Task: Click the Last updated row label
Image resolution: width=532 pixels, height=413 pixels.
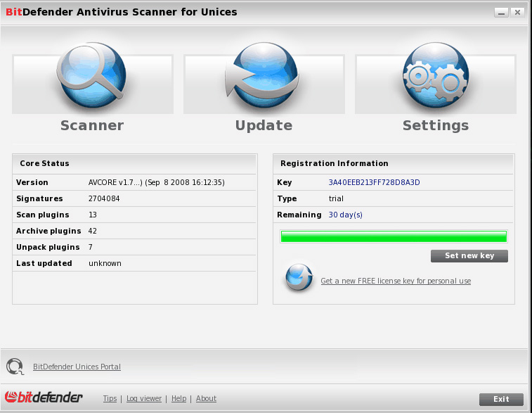Action: [x=44, y=264]
